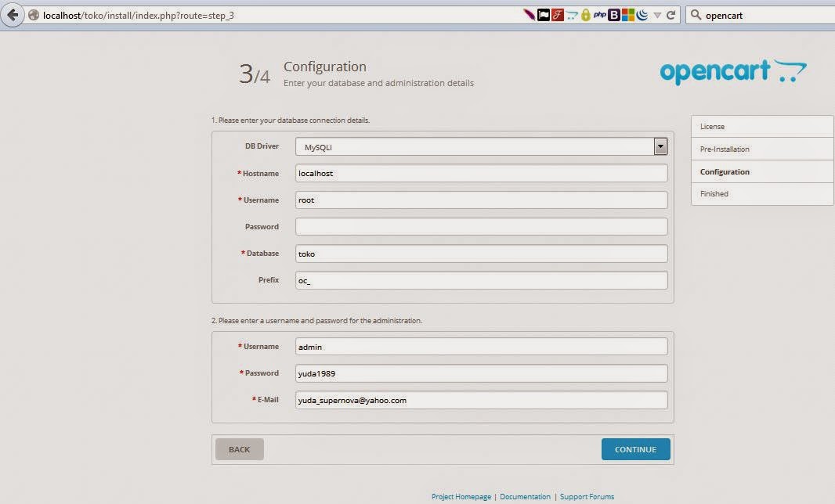Image resolution: width=835 pixels, height=504 pixels.
Task: Click the 'Please enter your database connection details' text
Action: click(x=291, y=121)
